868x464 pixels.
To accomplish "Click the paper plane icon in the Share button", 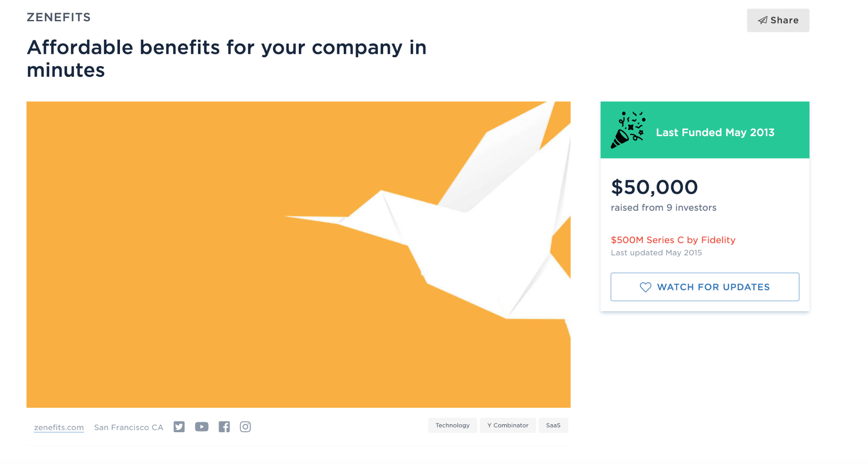I will coord(763,20).
